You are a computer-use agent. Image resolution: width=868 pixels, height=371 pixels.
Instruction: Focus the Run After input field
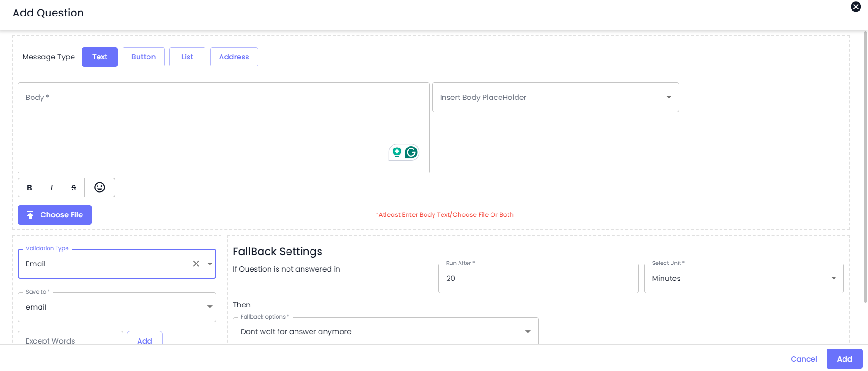(538, 279)
